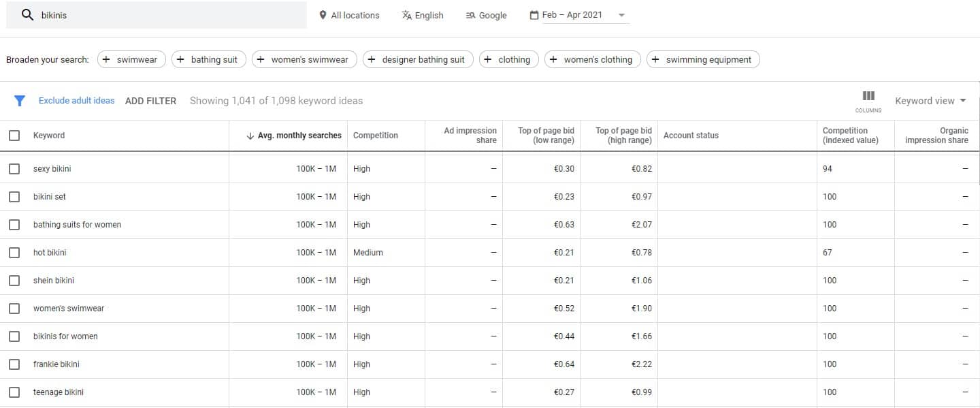Open the Columns selector icon
The height and width of the screenshot is (408, 980).
(868, 101)
